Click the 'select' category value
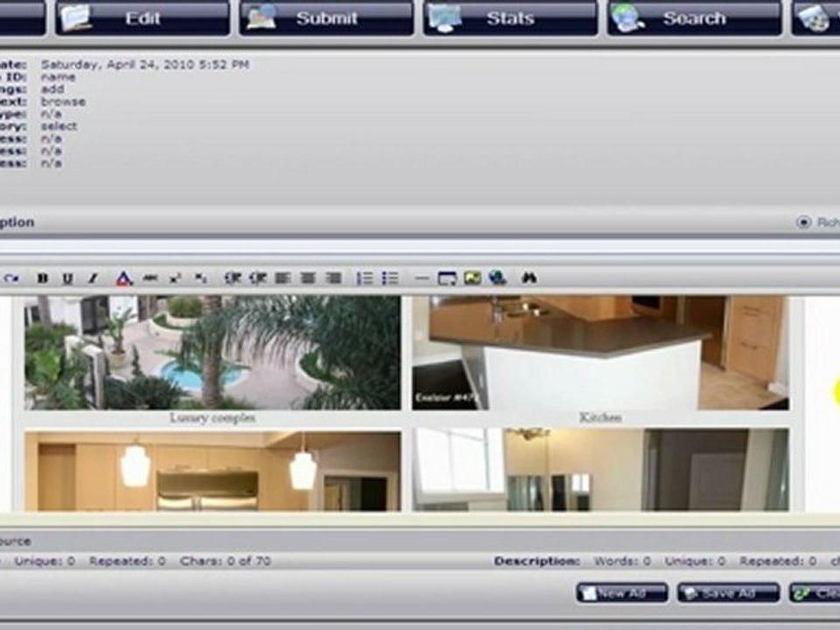Image resolution: width=840 pixels, height=630 pixels. (x=59, y=126)
